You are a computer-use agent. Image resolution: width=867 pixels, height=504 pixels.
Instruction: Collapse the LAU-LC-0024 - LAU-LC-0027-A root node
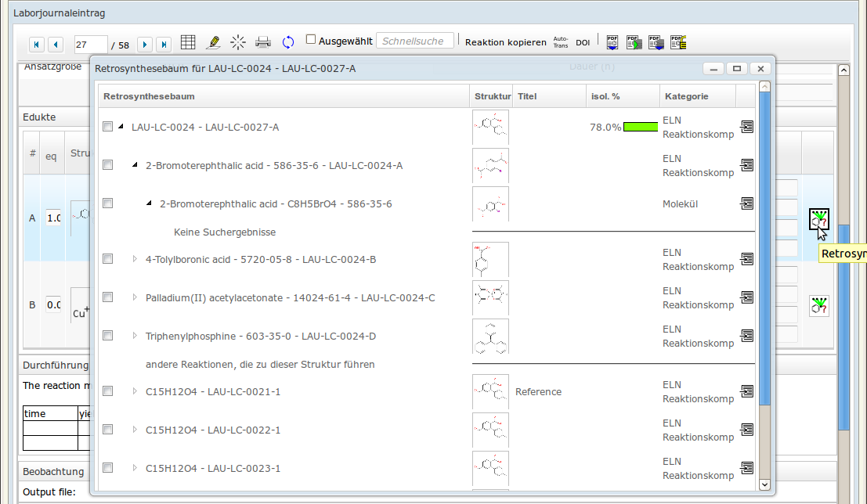(x=121, y=127)
